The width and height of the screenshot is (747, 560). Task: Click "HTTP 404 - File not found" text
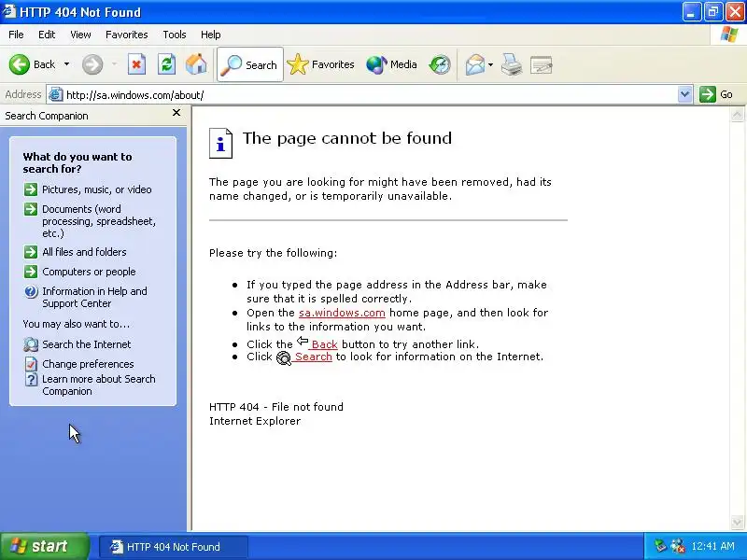[276, 407]
